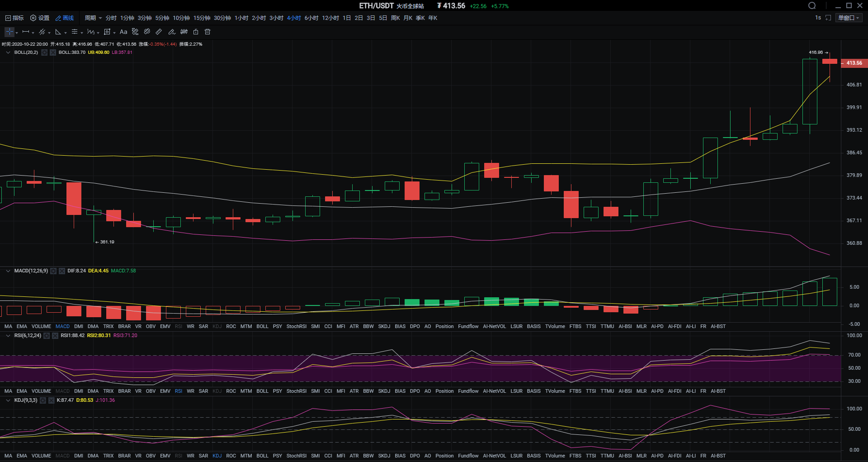This screenshot has width=868, height=462.
Task: Click the candlestick style icon in toolbar
Action: point(184,32)
